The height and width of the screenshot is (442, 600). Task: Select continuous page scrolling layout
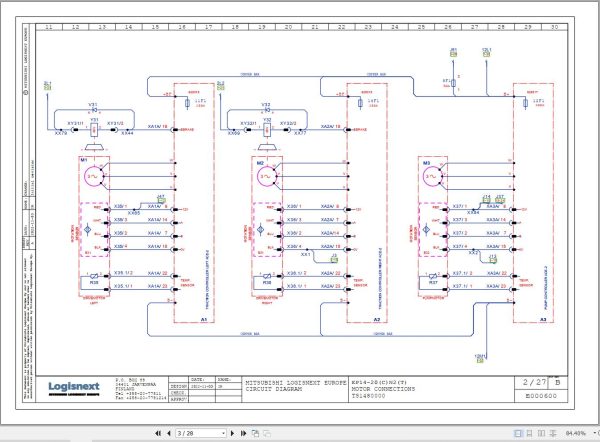point(530,433)
